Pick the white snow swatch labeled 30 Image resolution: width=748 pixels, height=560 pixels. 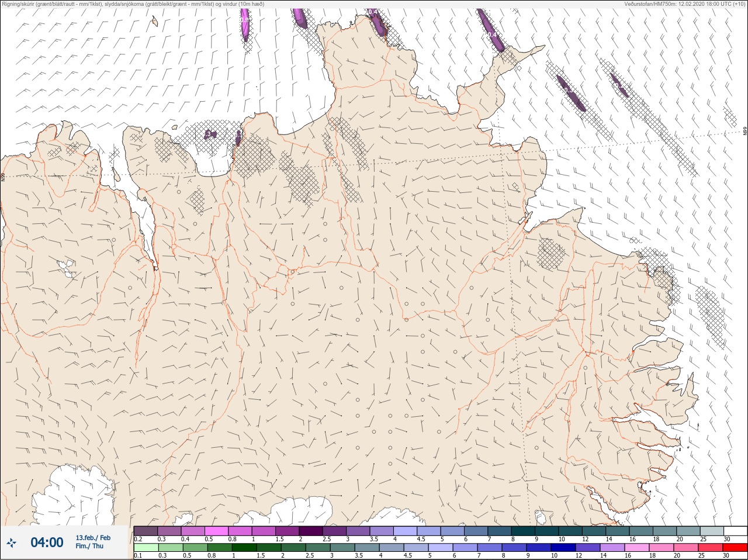[x=735, y=531]
